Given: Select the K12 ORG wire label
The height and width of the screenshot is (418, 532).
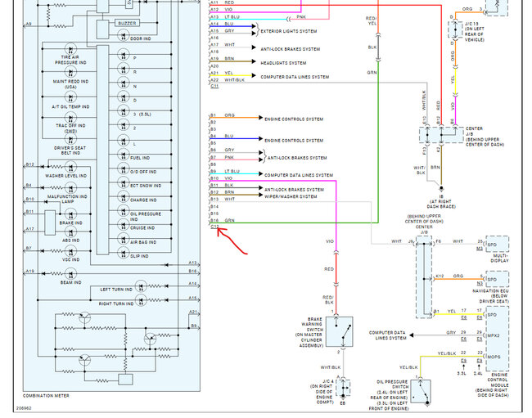Looking at the screenshot, I should [449, 276].
